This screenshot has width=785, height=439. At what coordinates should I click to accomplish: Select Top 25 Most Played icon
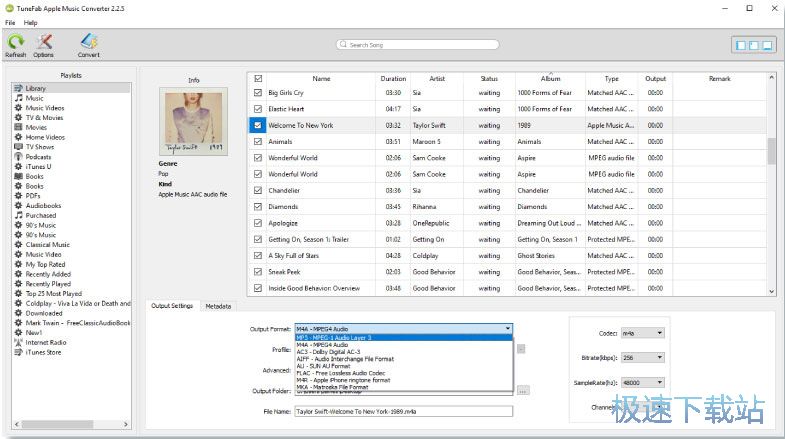click(19, 294)
